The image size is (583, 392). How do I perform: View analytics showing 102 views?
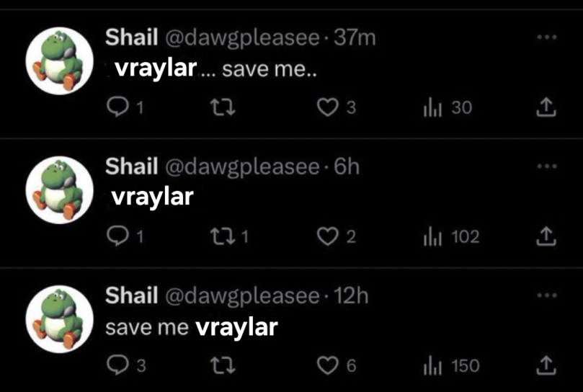click(432, 237)
